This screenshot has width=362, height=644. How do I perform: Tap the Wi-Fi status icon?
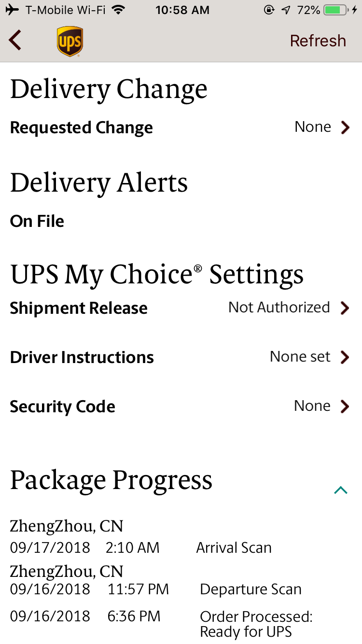pyautogui.click(x=117, y=10)
